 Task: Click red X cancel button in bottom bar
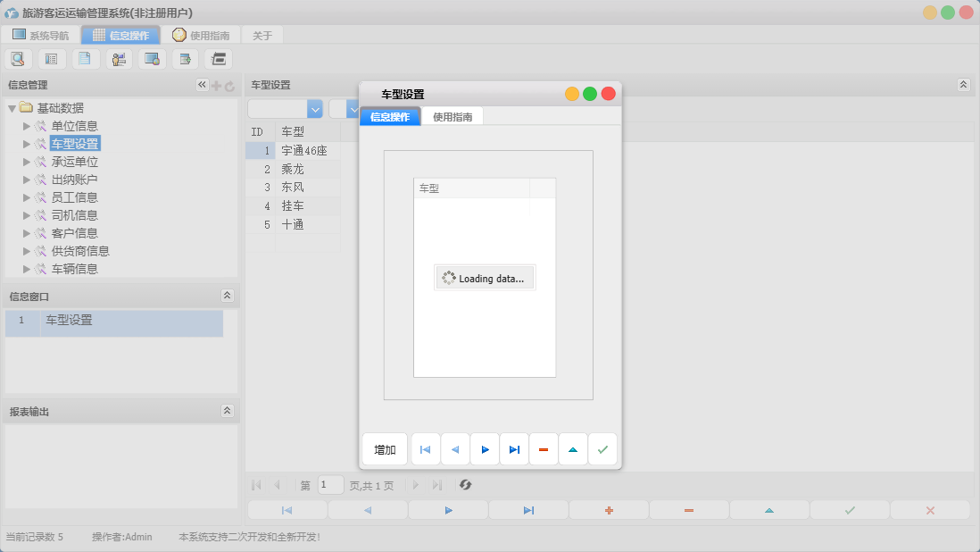click(x=930, y=510)
